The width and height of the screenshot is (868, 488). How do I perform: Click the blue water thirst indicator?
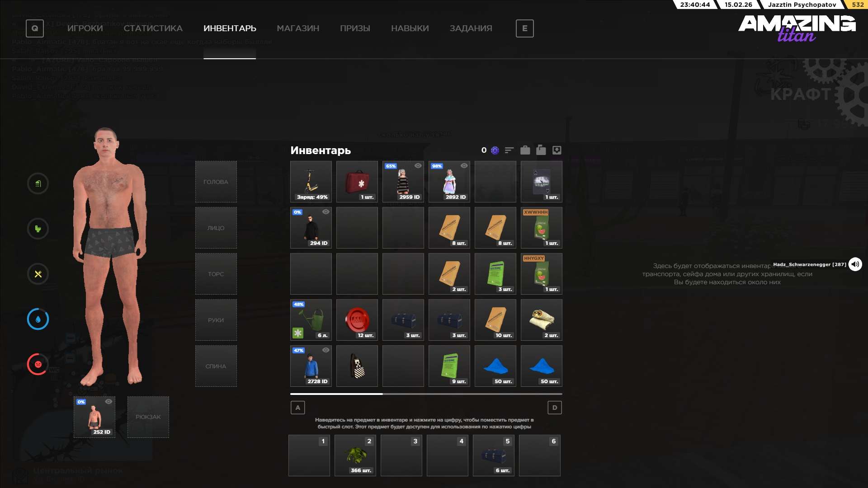point(38,319)
